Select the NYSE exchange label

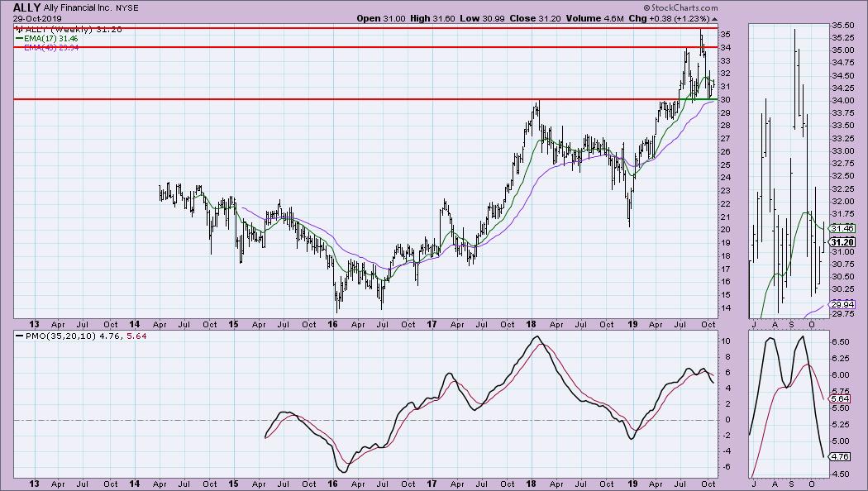(127, 8)
